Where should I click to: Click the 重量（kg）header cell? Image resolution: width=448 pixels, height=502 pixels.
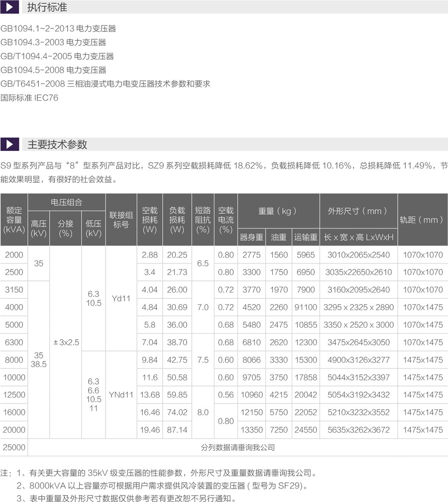click(x=278, y=211)
